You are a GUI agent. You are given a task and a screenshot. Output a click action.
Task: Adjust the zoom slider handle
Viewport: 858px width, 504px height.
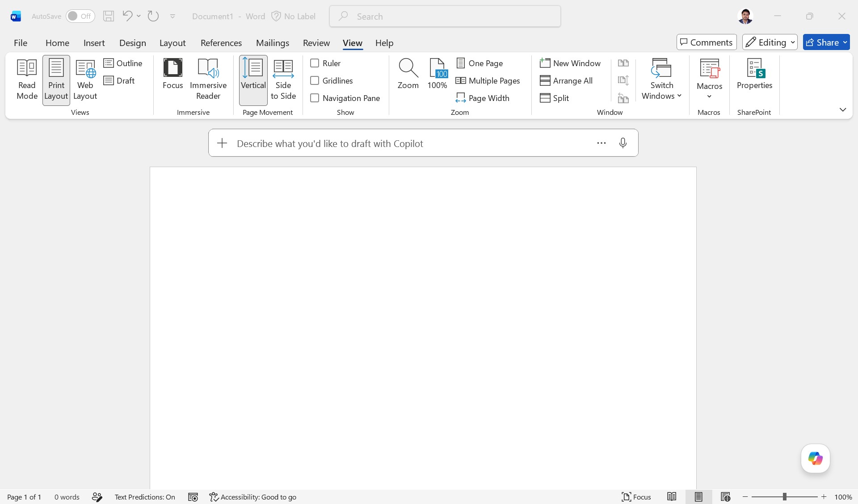tap(784, 497)
